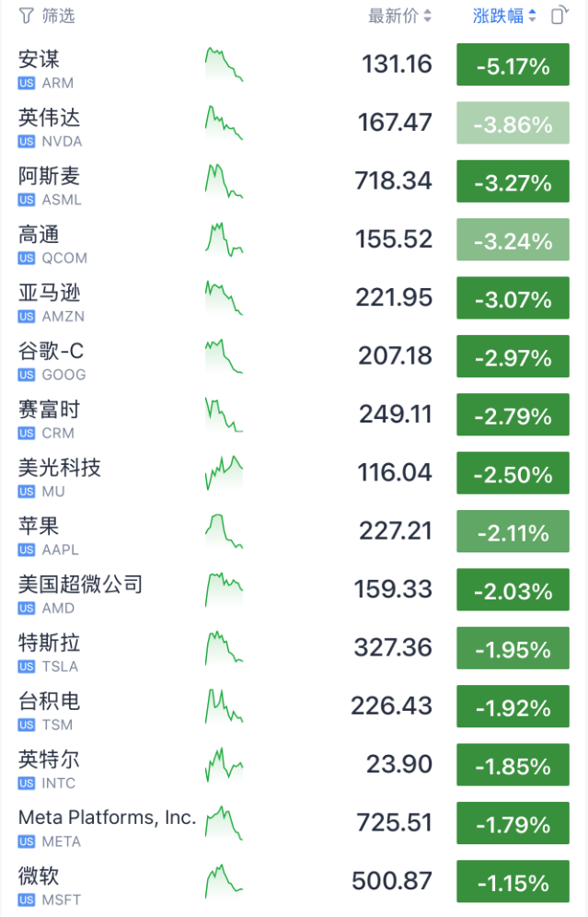Click the 筛选 filter label

click(59, 16)
